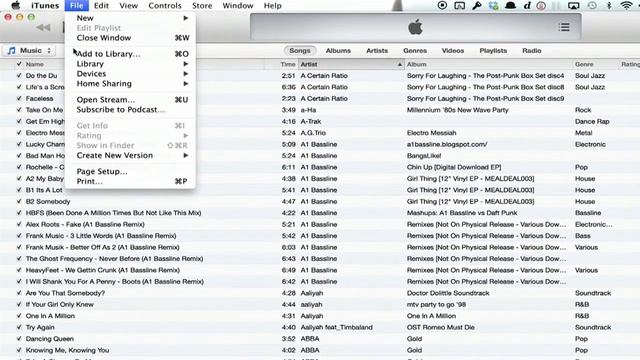Open the Music library selector dropdown
The image size is (640, 360).
pos(29,51)
